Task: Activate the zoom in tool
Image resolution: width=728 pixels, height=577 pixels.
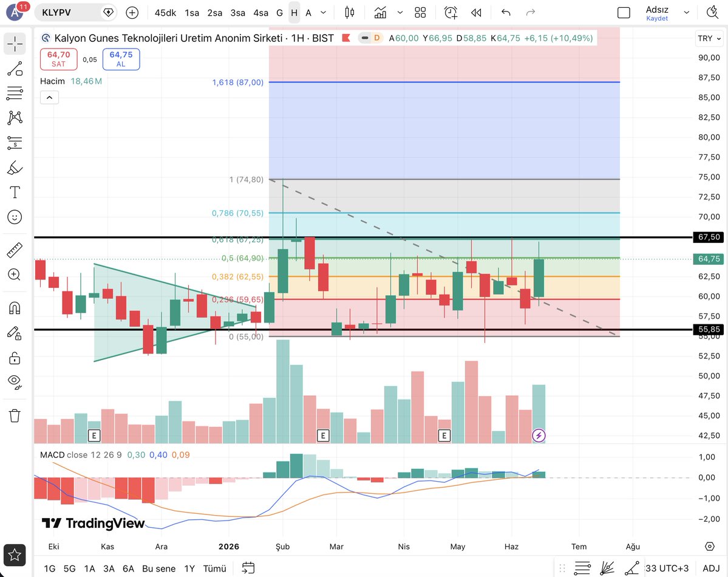Action: click(x=15, y=275)
